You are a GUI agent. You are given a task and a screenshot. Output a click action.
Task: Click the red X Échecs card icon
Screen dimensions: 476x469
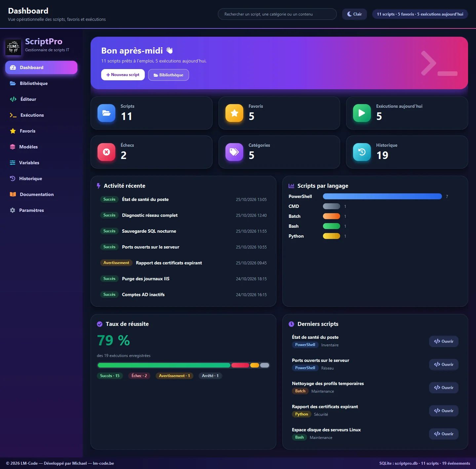click(x=106, y=152)
